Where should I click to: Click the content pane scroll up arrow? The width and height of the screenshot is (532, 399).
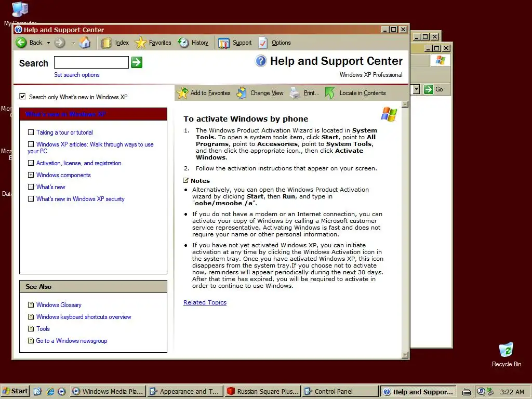click(405, 104)
